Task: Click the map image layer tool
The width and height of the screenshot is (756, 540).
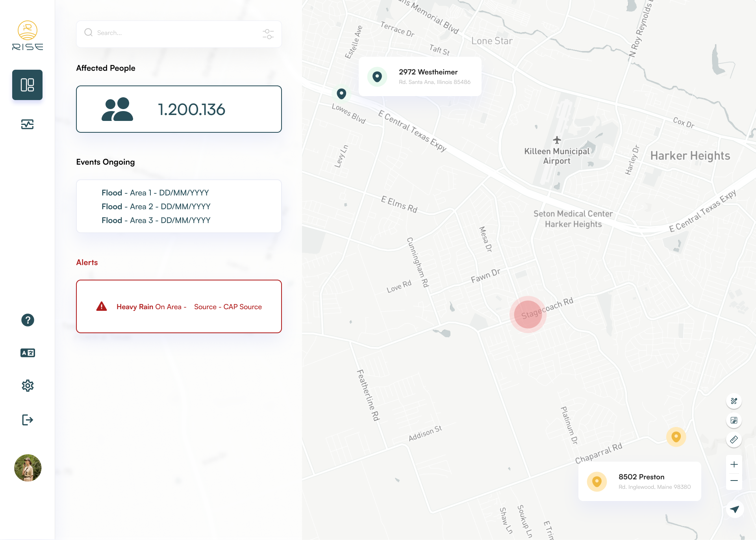Action: click(734, 420)
